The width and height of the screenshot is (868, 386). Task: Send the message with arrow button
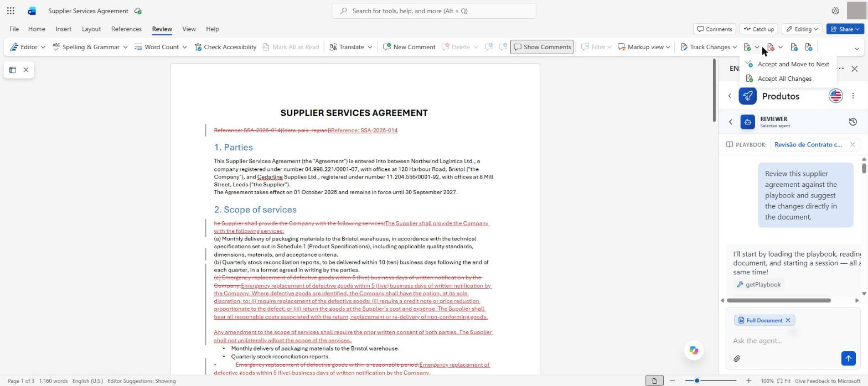point(848,358)
